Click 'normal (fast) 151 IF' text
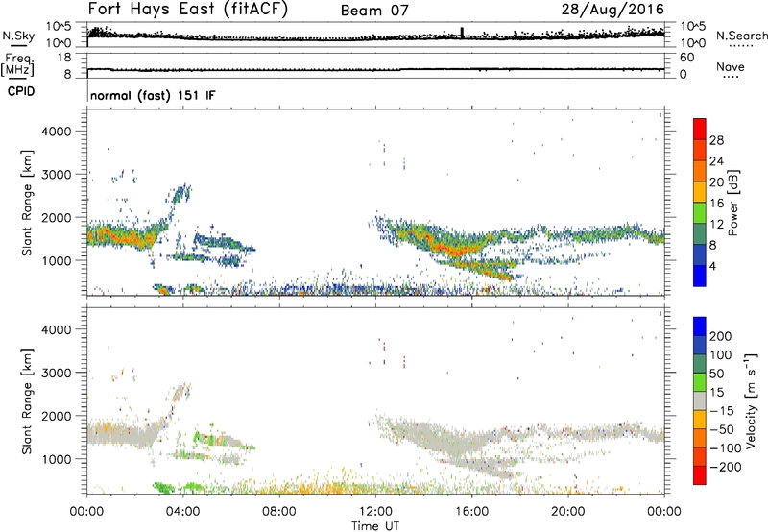 [x=153, y=95]
